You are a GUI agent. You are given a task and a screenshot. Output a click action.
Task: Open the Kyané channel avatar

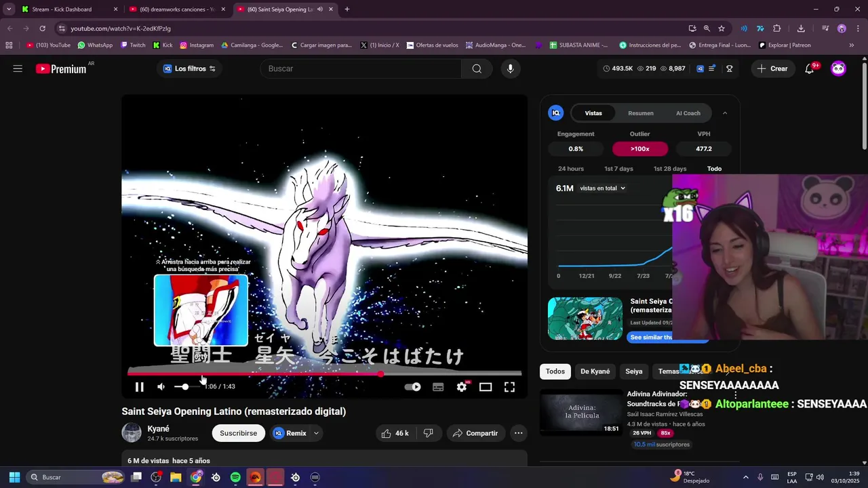[132, 432]
